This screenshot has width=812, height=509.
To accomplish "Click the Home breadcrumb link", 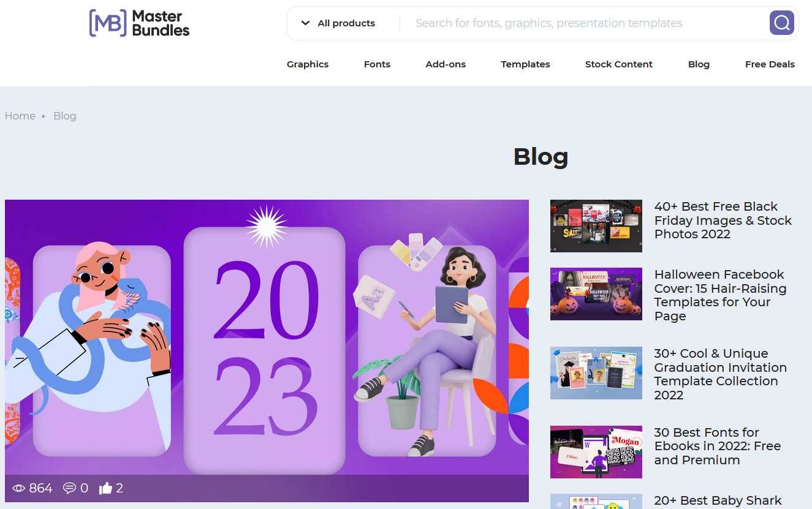I will point(20,116).
